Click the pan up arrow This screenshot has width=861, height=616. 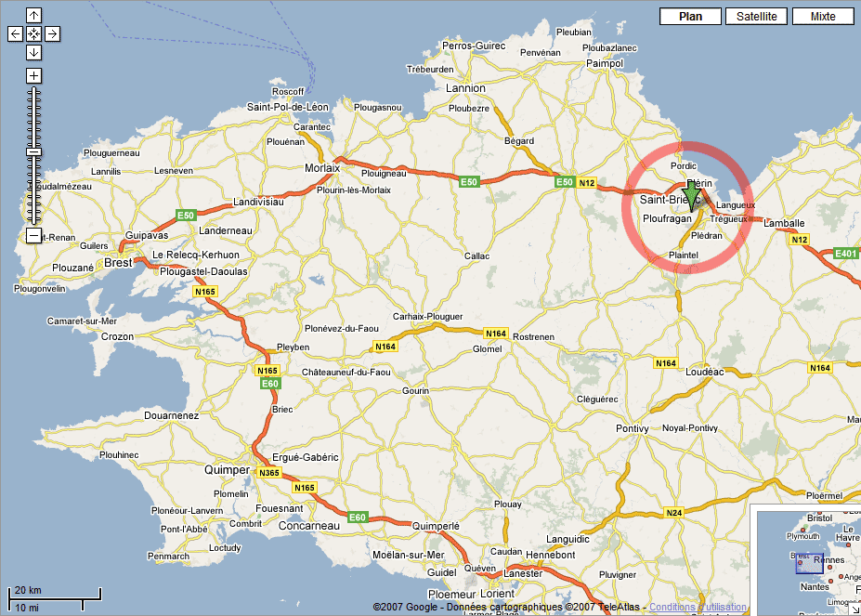(33, 16)
